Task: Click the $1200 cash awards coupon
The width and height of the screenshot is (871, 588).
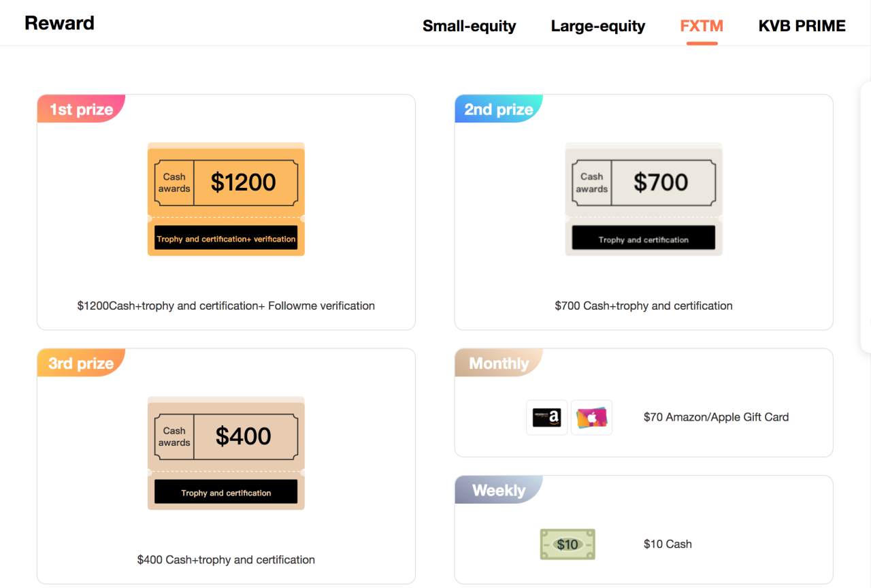Action: [226, 199]
